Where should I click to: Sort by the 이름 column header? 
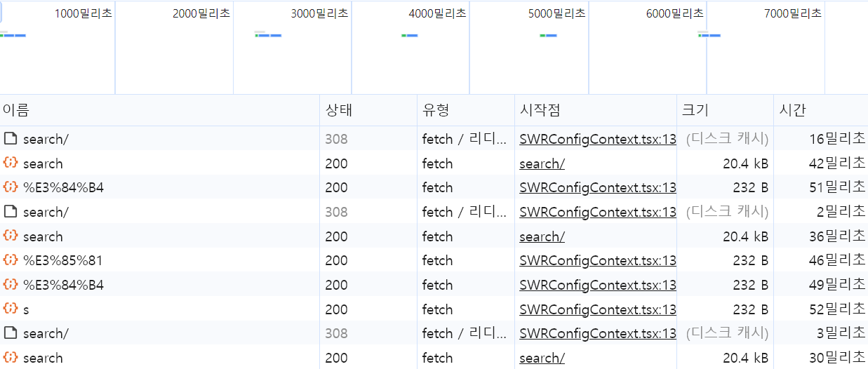tap(159, 110)
